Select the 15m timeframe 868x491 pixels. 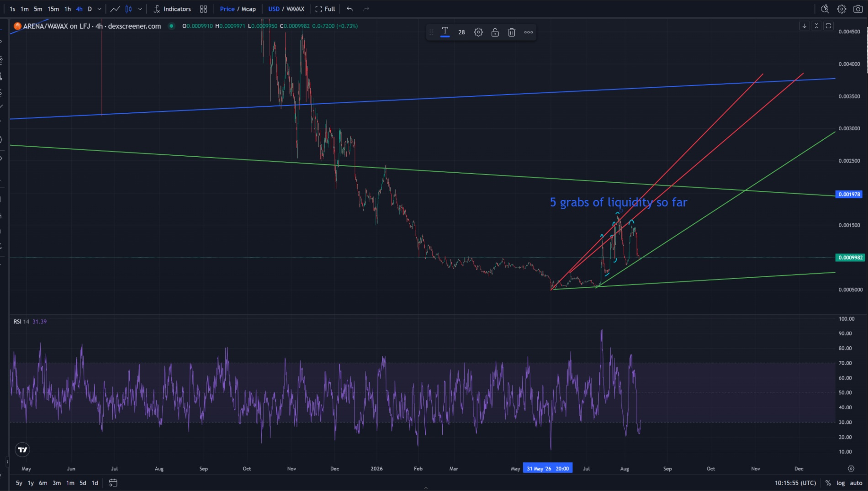(53, 9)
